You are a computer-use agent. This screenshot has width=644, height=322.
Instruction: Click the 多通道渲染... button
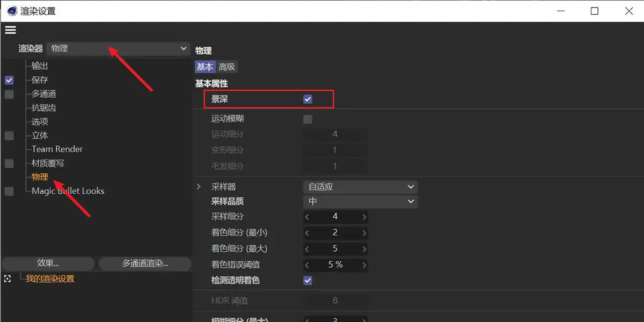(145, 264)
